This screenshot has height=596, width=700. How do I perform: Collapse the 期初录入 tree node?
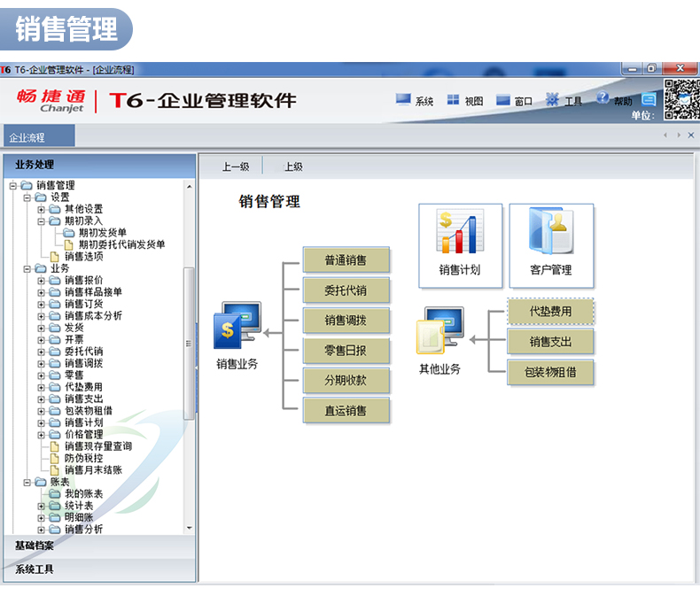coord(41,221)
